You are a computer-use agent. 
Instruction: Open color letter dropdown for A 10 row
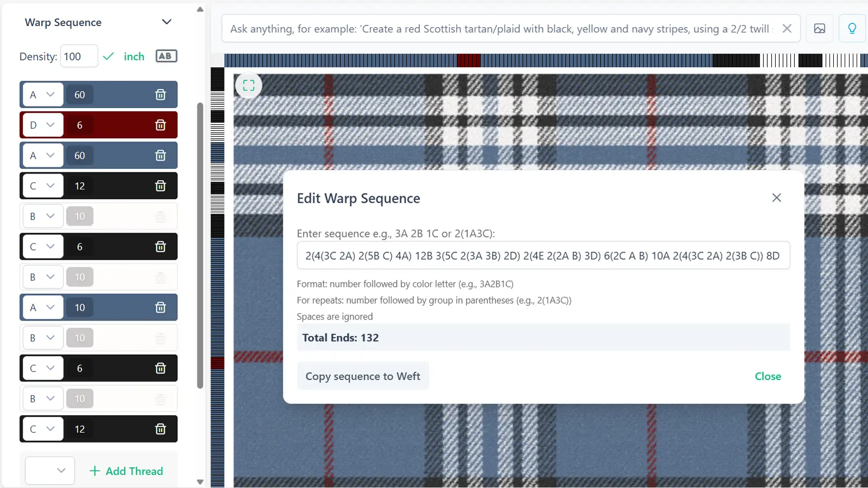[x=42, y=307]
